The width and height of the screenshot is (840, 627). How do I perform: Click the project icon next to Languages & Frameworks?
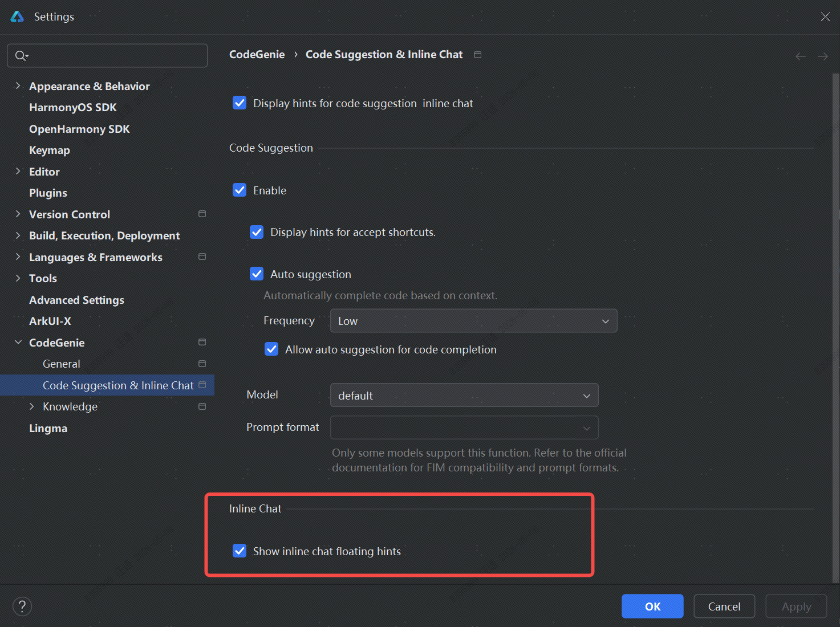[x=202, y=256]
